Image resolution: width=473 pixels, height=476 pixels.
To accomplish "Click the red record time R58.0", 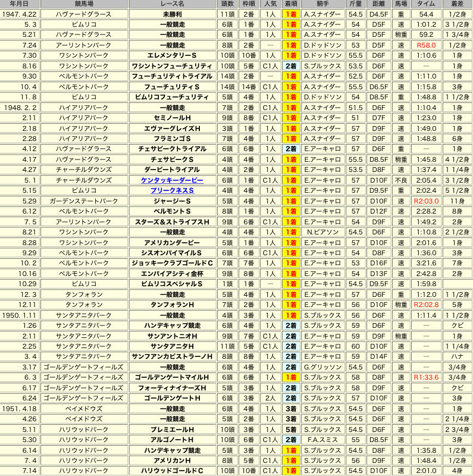I will 426,45.
